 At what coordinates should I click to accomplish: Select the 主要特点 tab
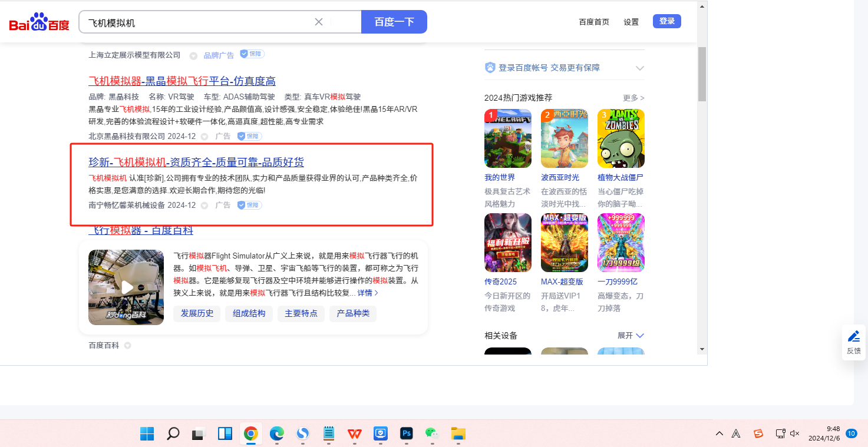[301, 313]
